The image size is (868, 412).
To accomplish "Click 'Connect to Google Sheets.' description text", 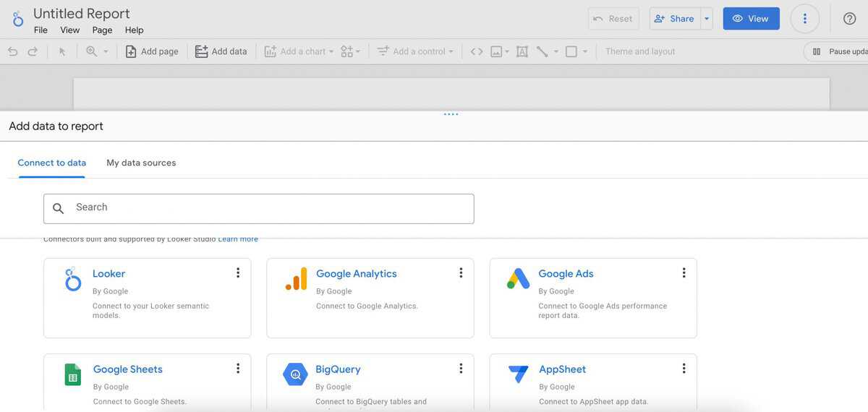I will coord(140,401).
